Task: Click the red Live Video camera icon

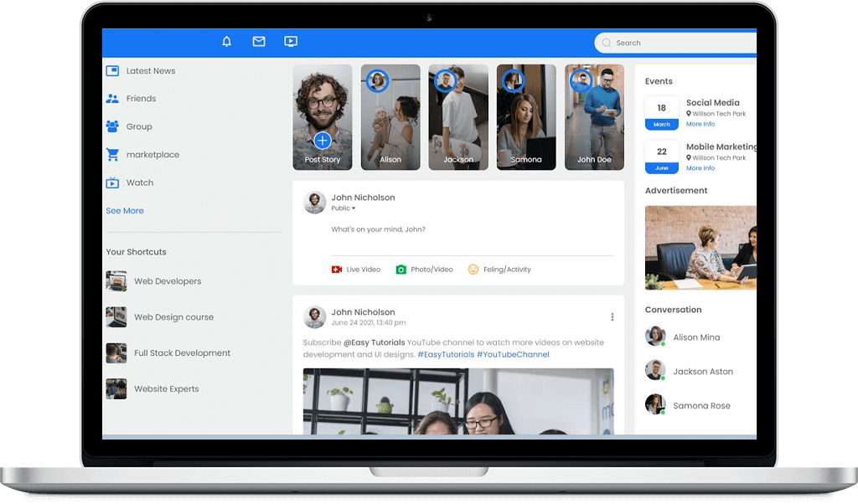Action: click(x=337, y=270)
